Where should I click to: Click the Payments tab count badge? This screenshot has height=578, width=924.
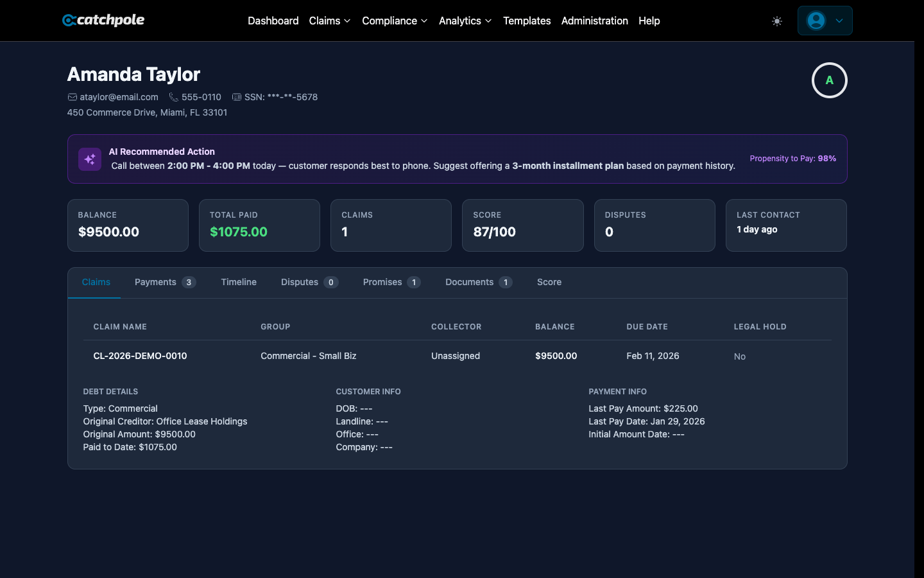pos(188,282)
